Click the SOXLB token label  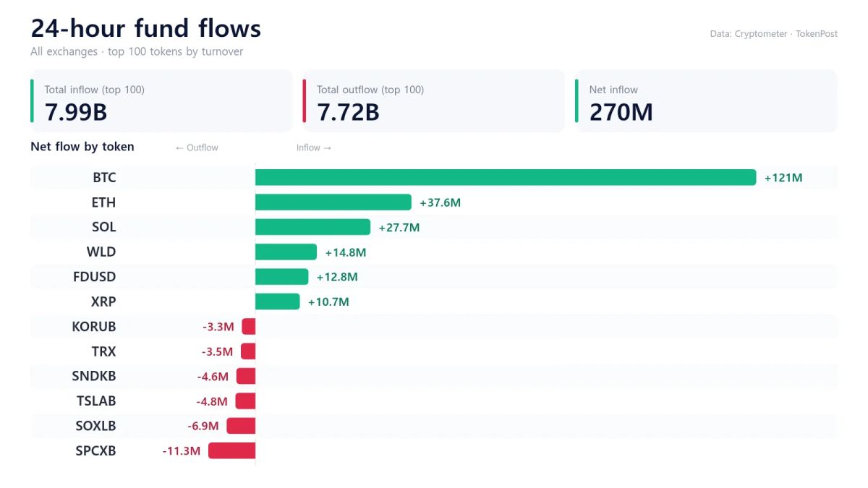pyautogui.click(x=95, y=426)
